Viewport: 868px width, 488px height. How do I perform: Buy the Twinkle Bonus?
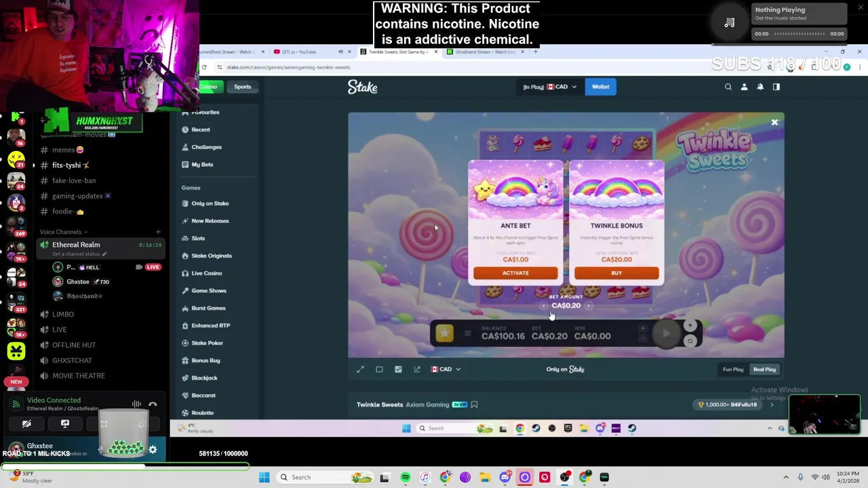(x=616, y=273)
